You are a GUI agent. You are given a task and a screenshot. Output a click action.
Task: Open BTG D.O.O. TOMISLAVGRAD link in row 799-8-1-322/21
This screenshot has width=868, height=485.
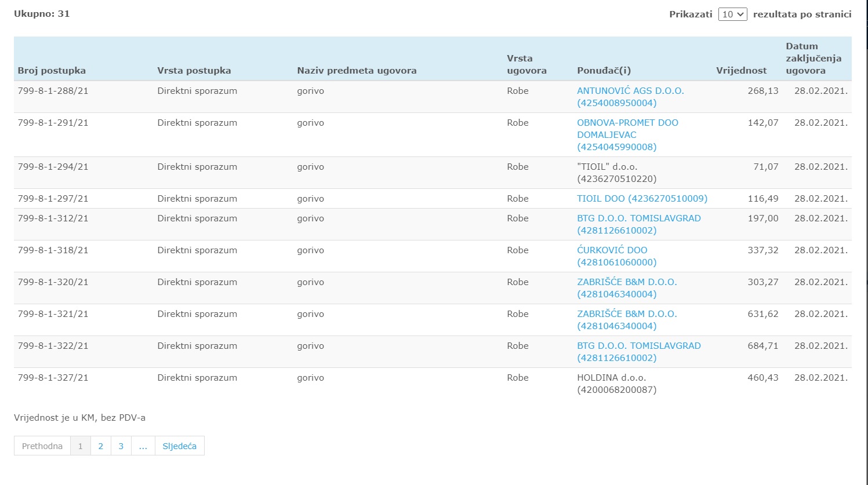click(x=638, y=352)
